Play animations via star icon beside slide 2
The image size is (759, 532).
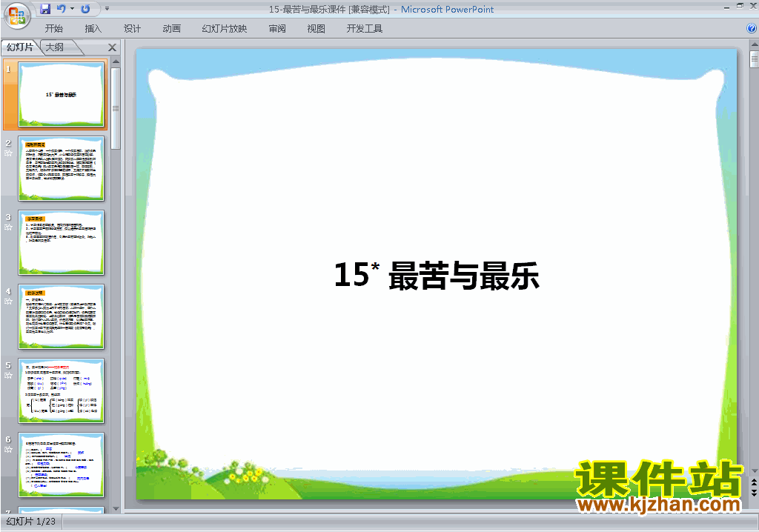click(8, 153)
